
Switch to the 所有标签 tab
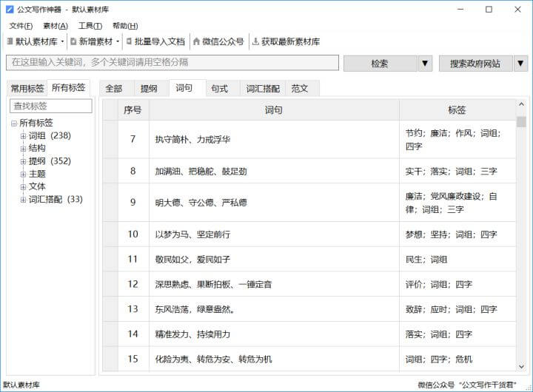click(68, 87)
